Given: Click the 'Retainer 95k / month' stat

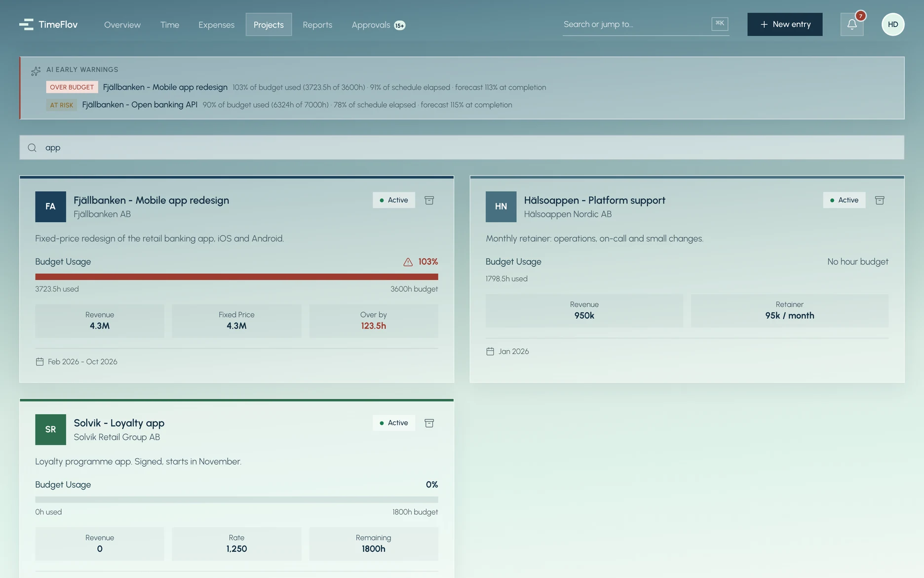Looking at the screenshot, I should 790,311.
